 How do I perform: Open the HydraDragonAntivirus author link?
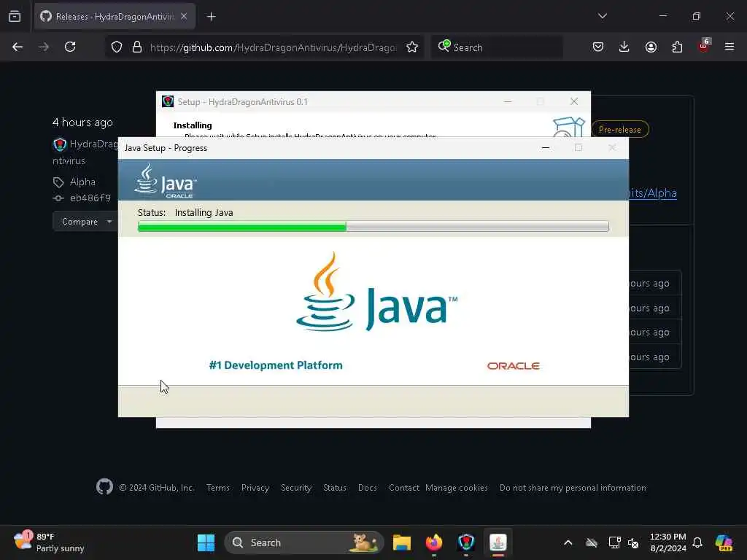tap(93, 144)
